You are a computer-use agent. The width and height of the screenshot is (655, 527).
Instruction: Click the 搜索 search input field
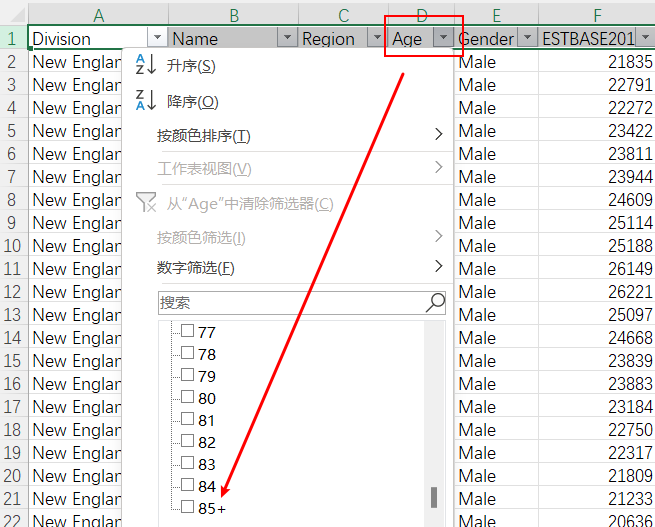click(x=290, y=302)
